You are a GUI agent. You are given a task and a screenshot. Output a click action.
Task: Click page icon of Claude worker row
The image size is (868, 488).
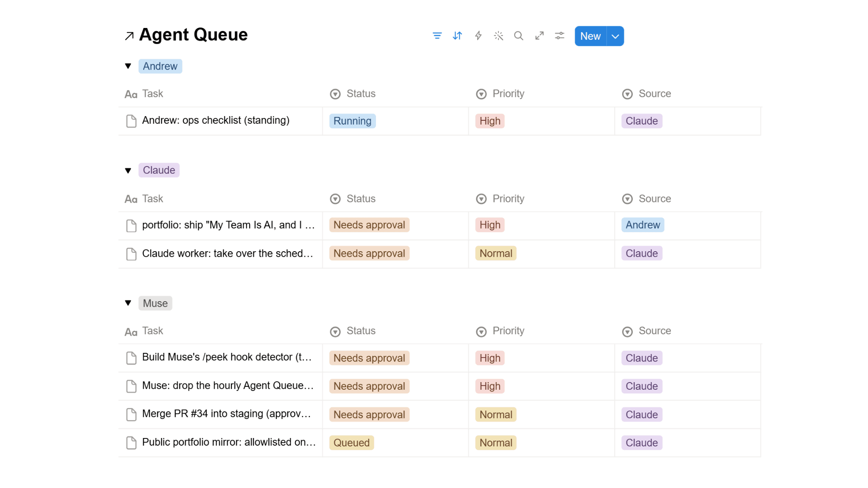[131, 254]
